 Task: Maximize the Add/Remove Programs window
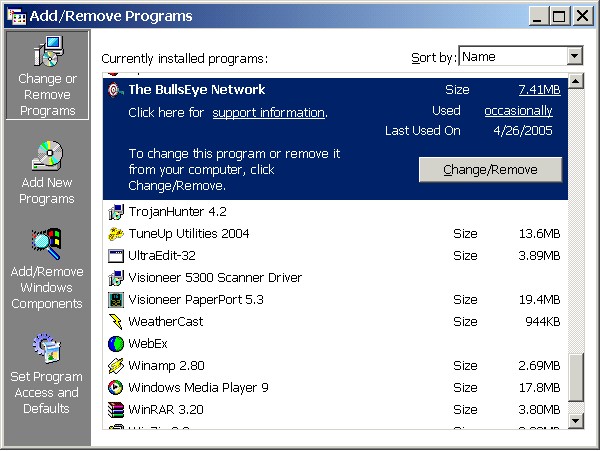tap(559, 16)
